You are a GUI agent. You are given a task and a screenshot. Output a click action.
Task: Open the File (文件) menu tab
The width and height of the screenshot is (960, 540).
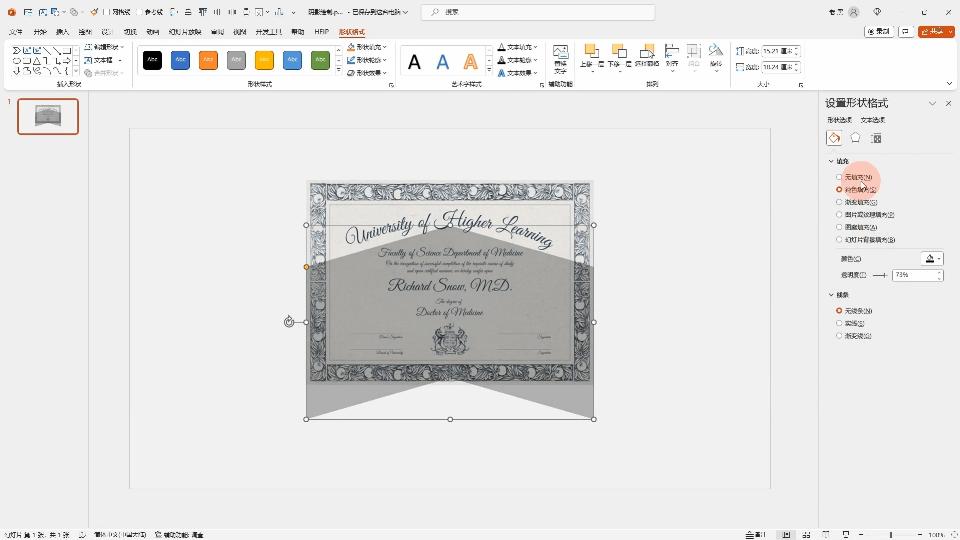coord(15,32)
